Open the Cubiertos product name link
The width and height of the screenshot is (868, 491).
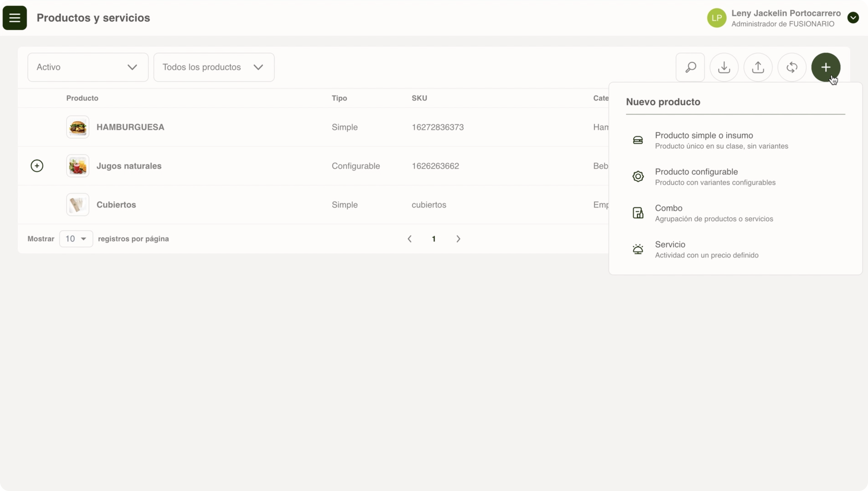(116, 205)
